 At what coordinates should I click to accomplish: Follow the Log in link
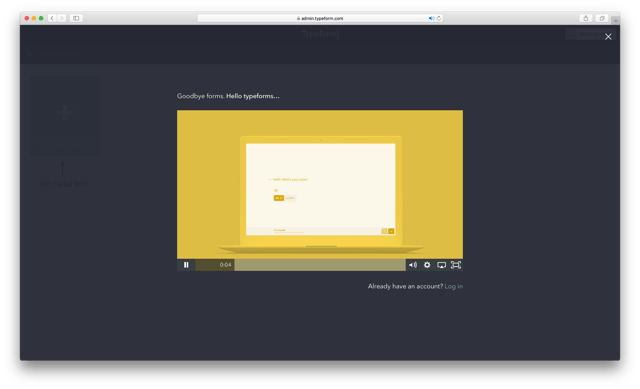[x=453, y=286]
